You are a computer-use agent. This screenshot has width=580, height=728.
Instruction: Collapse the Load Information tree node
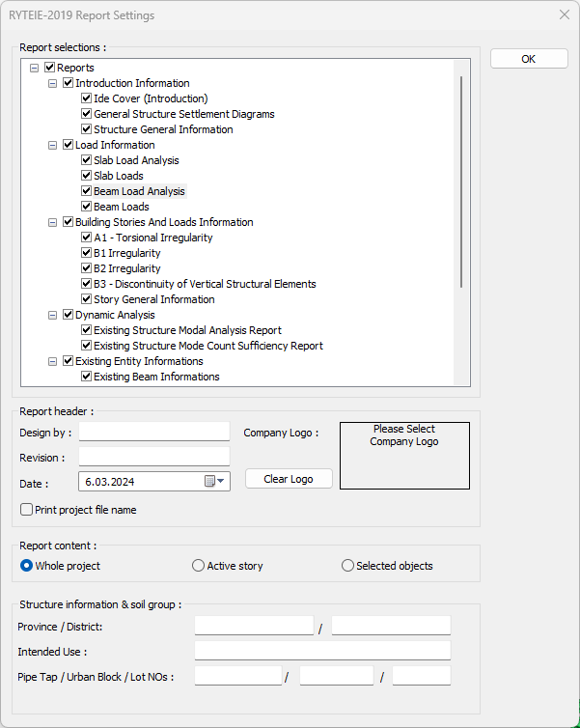point(53,145)
